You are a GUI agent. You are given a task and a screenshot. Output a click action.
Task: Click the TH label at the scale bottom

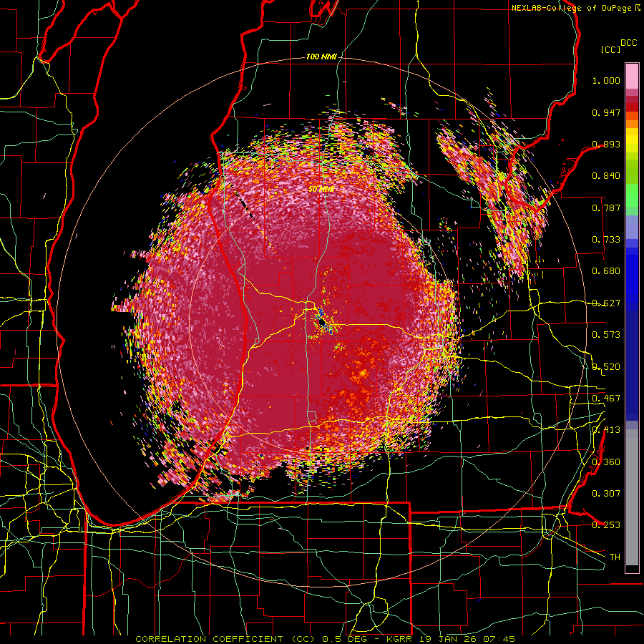click(615, 557)
